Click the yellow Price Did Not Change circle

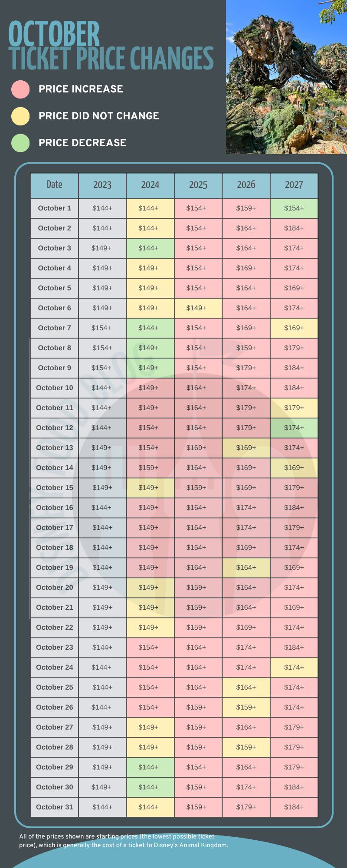pos(20,116)
